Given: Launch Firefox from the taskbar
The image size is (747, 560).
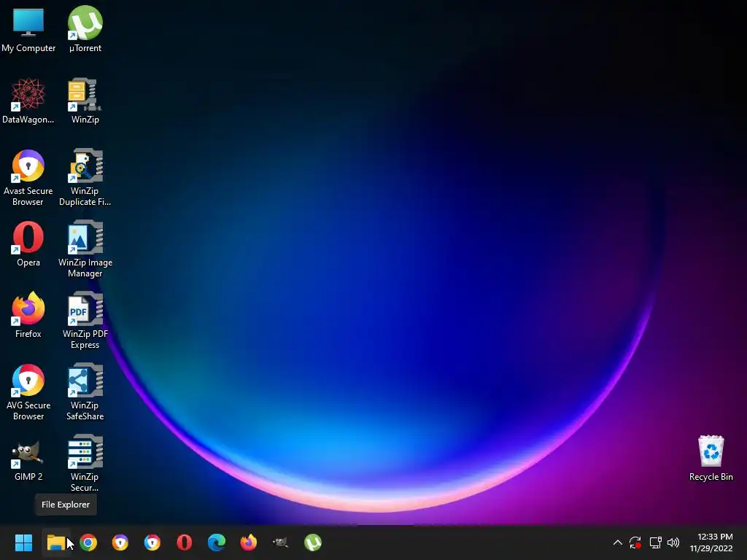Looking at the screenshot, I should pos(248,542).
